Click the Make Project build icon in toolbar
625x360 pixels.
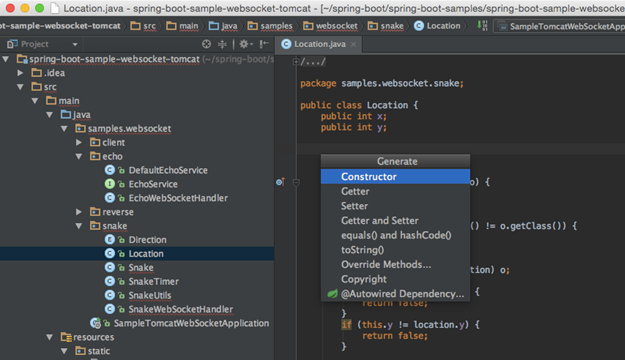482,26
